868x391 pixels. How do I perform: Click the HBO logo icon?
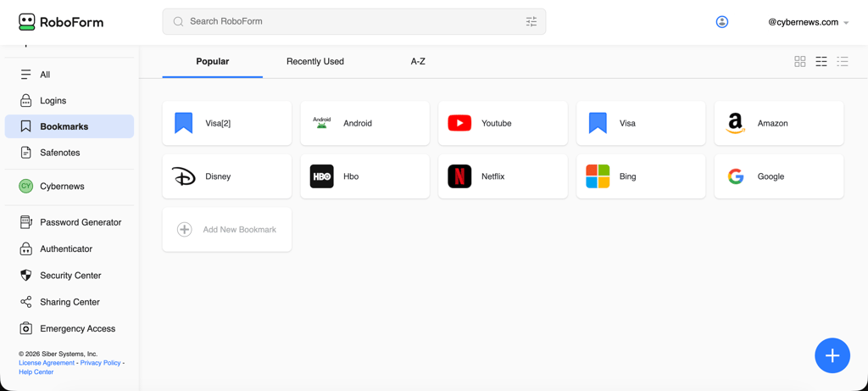click(x=321, y=176)
